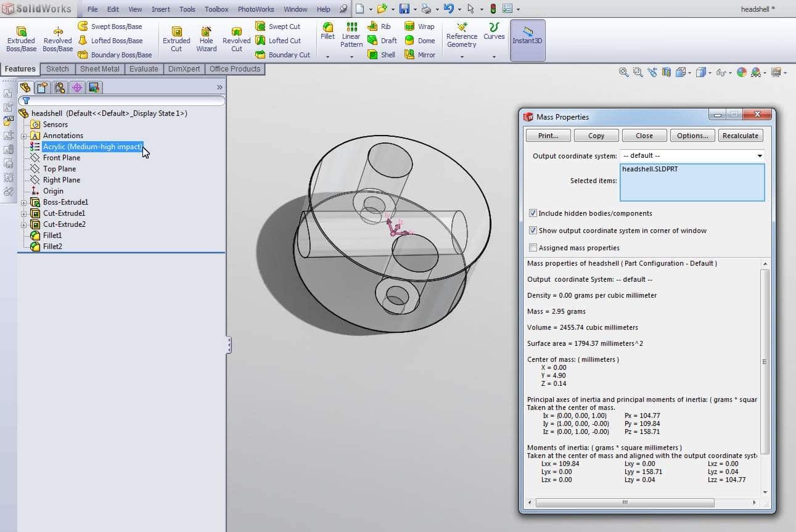This screenshot has width=796, height=532.
Task: Open the PropertyManager tab icon
Action: coord(42,88)
